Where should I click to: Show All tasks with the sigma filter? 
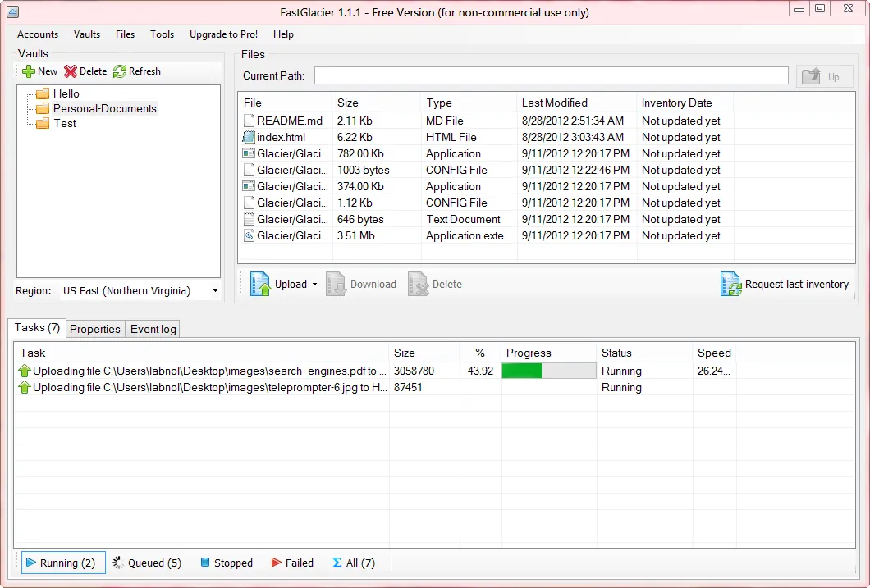click(353, 563)
